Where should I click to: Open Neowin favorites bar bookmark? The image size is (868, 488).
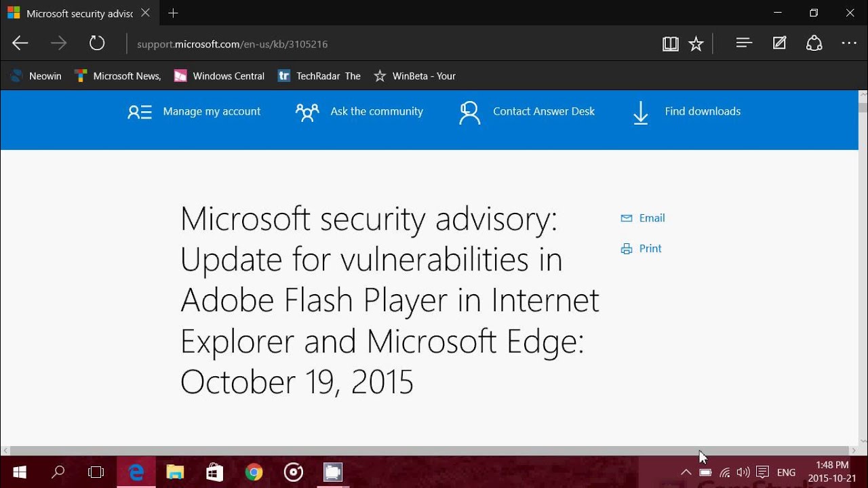click(36, 76)
